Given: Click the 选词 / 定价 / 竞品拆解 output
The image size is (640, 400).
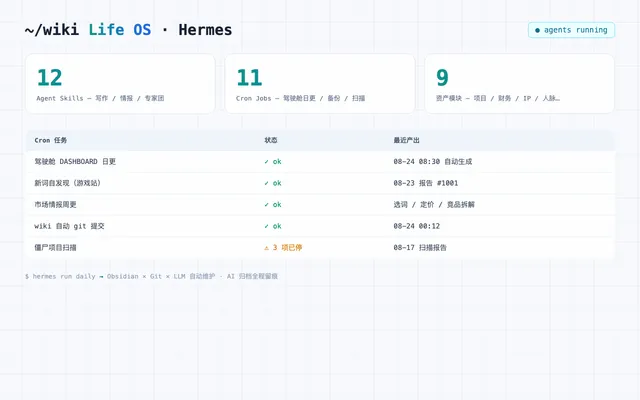Looking at the screenshot, I should pyautogui.click(x=434, y=205).
